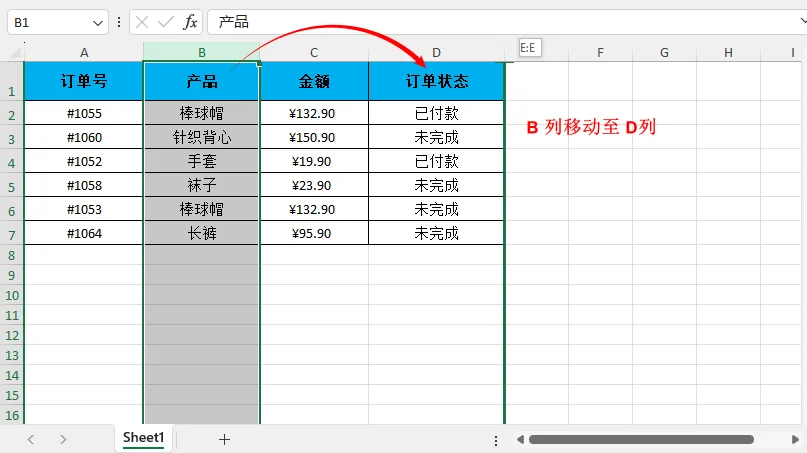Click the red note B 列移动至 D列
The image size is (807, 453).
click(x=591, y=127)
